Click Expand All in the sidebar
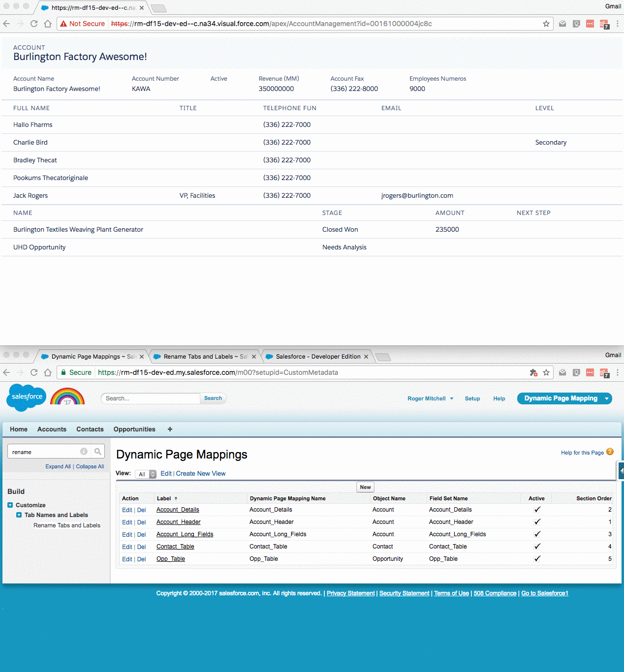The height and width of the screenshot is (672, 624). tap(58, 466)
